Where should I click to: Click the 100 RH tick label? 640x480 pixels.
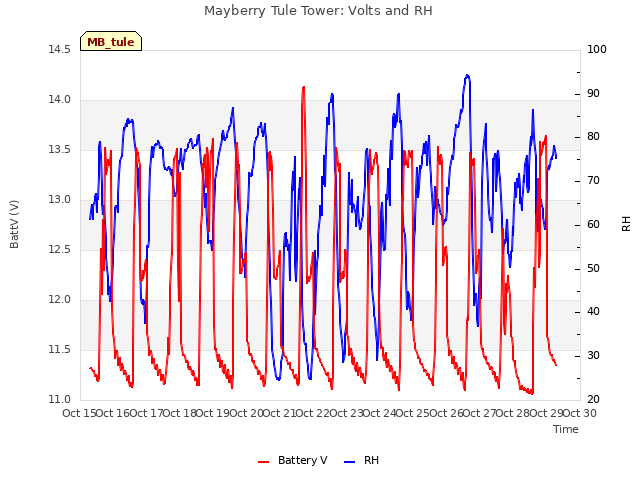(597, 50)
